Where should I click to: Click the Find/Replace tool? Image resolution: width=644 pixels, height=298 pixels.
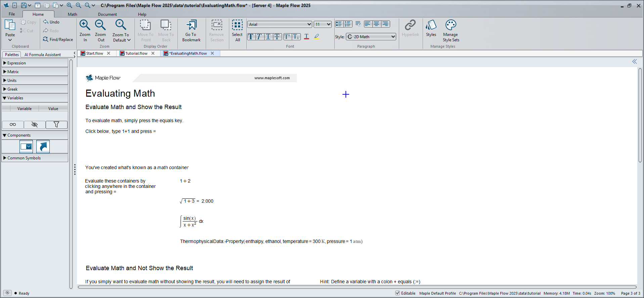tap(58, 40)
